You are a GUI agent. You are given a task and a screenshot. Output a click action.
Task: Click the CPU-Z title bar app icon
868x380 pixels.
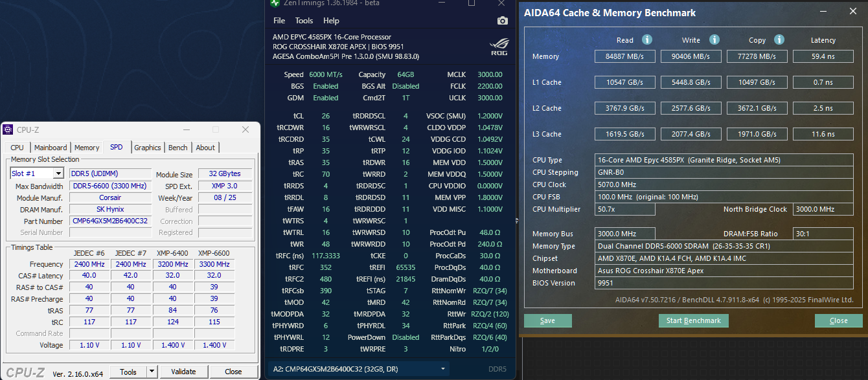(9, 130)
